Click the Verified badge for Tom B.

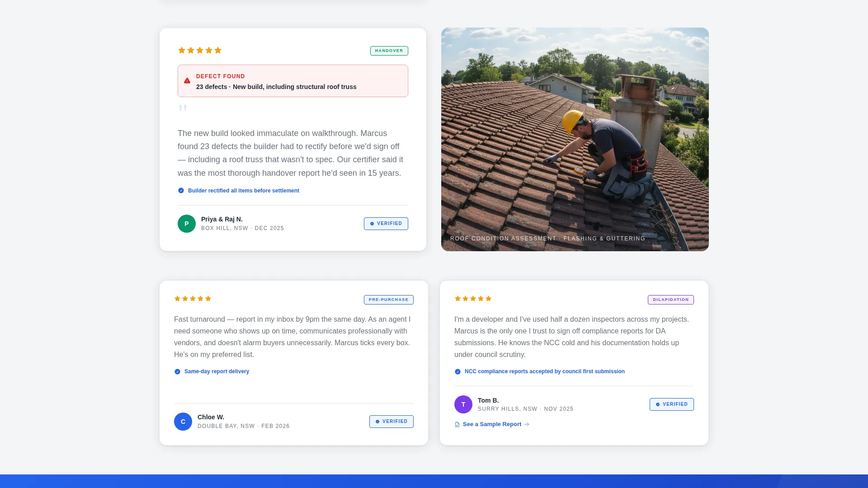(x=672, y=404)
